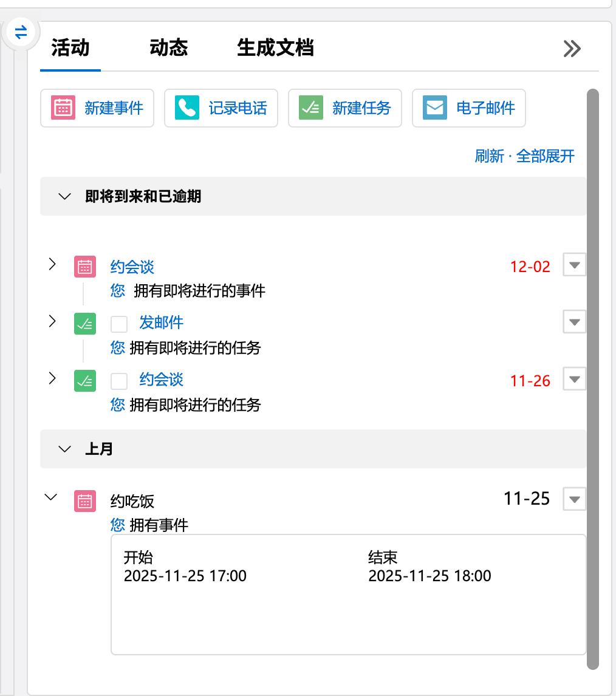The width and height of the screenshot is (616, 696).
Task: Click the green task icon beside 发邮件
Action: pos(85,324)
